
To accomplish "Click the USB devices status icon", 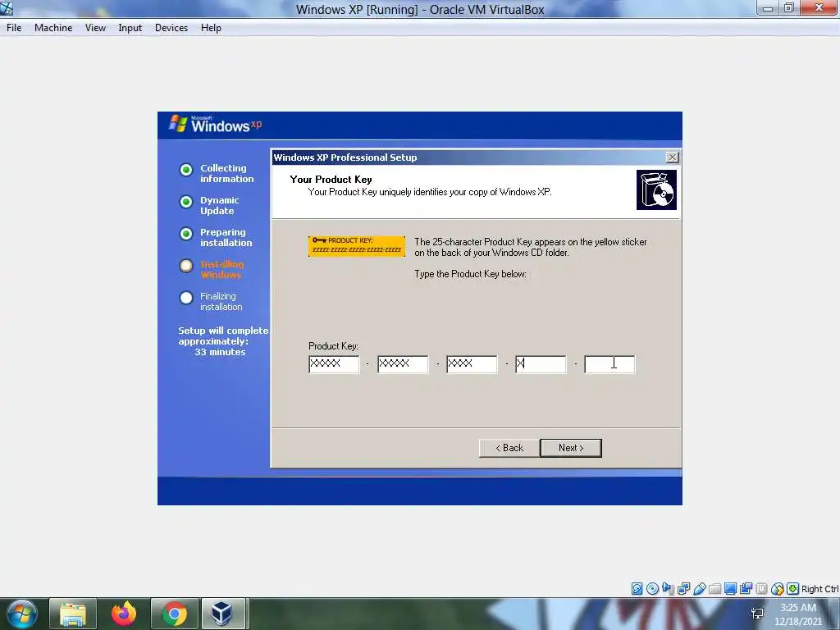I will (x=699, y=589).
